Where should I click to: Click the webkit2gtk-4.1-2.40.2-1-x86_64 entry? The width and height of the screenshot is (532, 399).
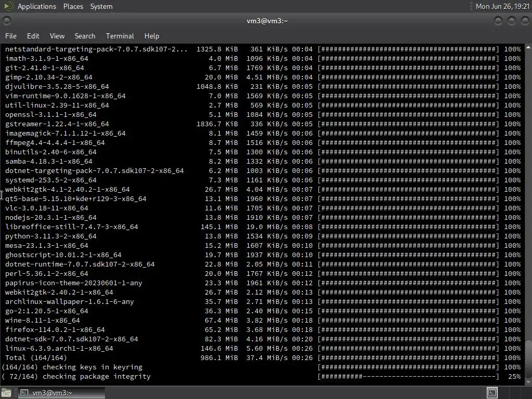coord(67,190)
